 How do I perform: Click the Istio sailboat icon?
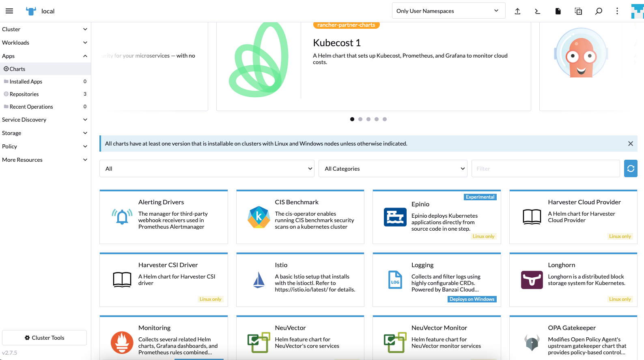pos(259,280)
